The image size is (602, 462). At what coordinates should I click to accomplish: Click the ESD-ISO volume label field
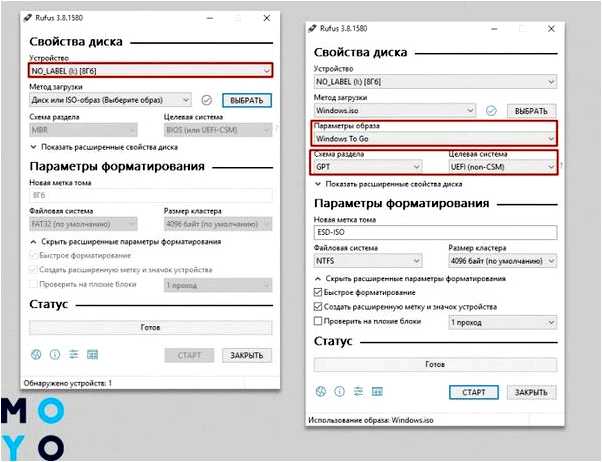(x=435, y=232)
